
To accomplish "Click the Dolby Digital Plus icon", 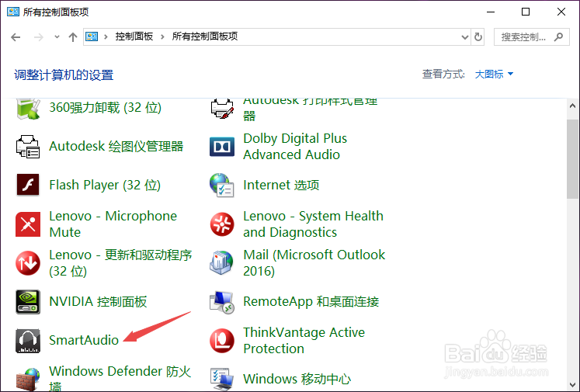I will tap(222, 147).
